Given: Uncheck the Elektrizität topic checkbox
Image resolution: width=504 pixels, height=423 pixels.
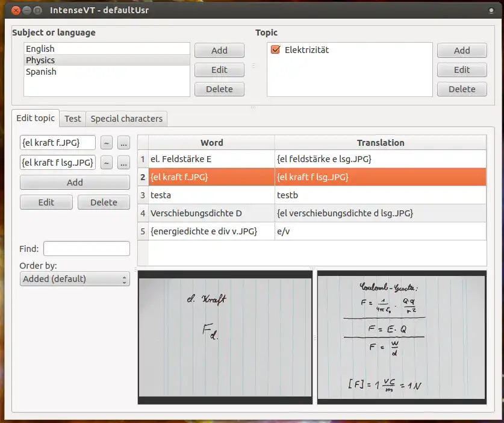Looking at the screenshot, I should (275, 50).
